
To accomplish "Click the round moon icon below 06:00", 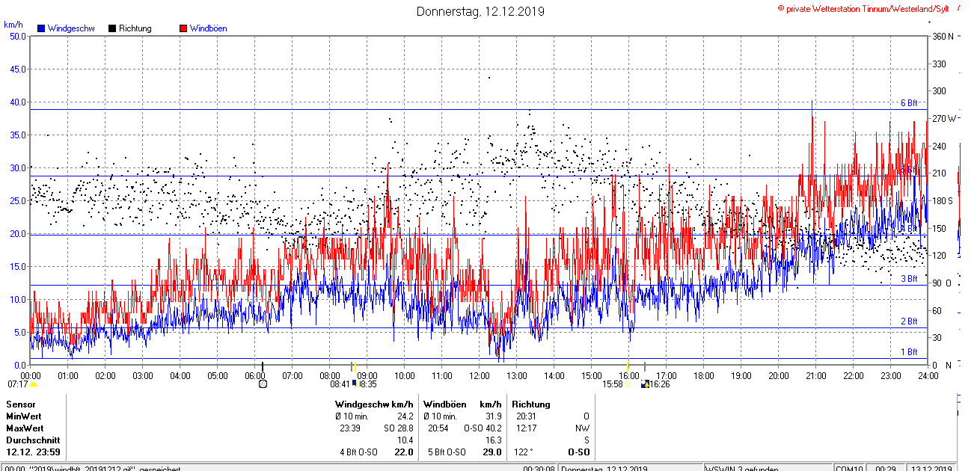I will pyautogui.click(x=263, y=384).
